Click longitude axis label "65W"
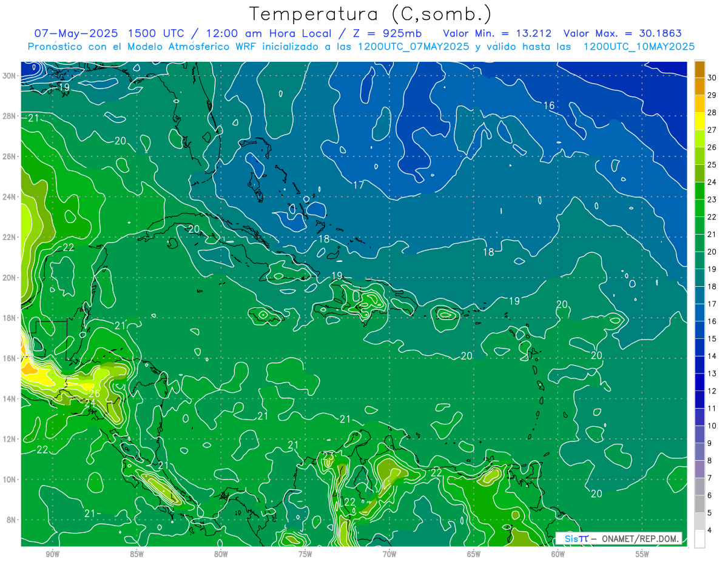This screenshot has height=562, width=728. [x=474, y=554]
